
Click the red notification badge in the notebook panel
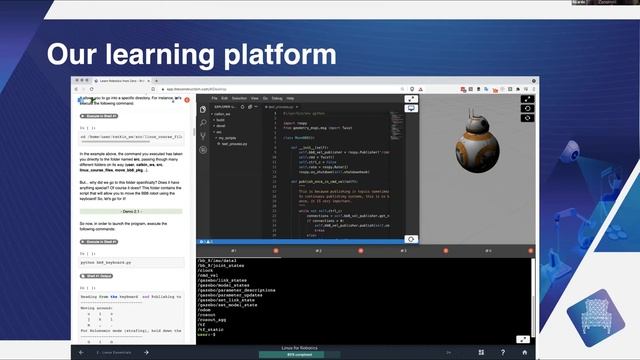187,100
